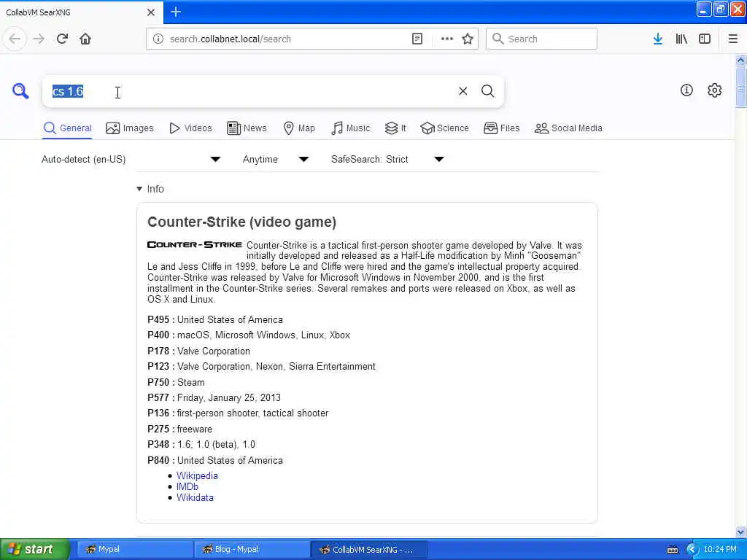Open the Auto-detect (en-US) language dropdown

tap(131, 159)
